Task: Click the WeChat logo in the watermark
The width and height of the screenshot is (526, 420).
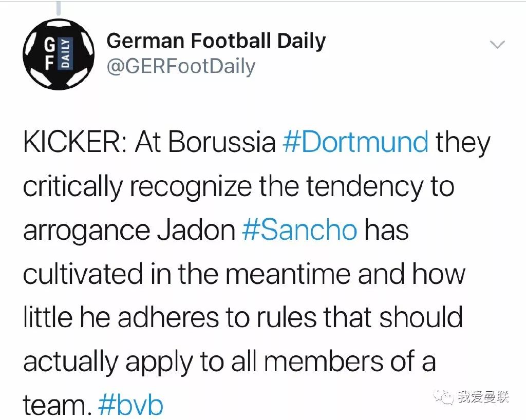Action: click(x=443, y=397)
